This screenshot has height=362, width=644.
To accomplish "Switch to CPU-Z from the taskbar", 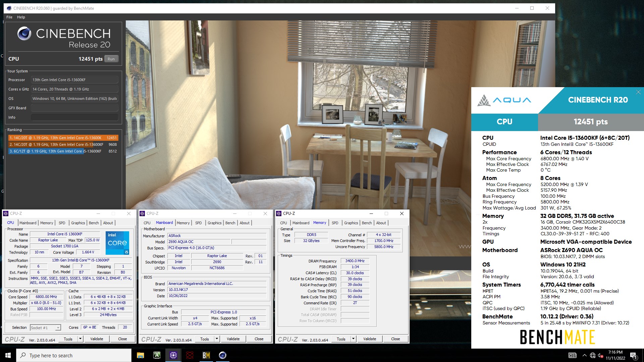I will [173, 355].
